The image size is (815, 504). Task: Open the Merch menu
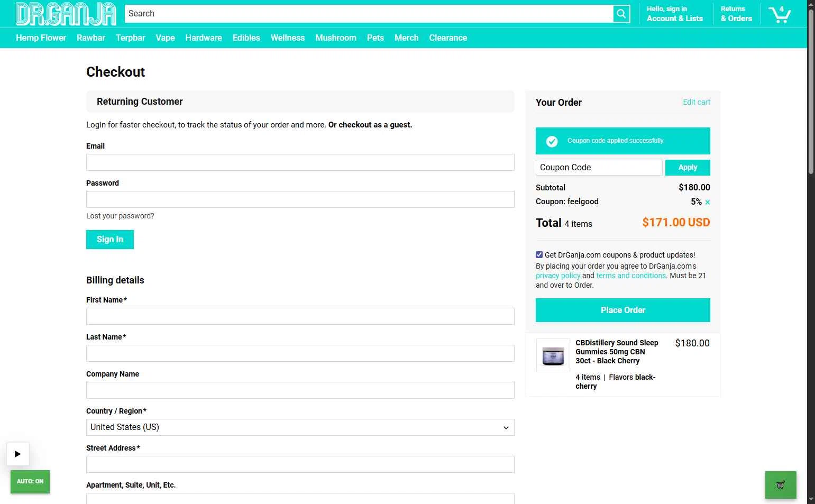click(406, 38)
